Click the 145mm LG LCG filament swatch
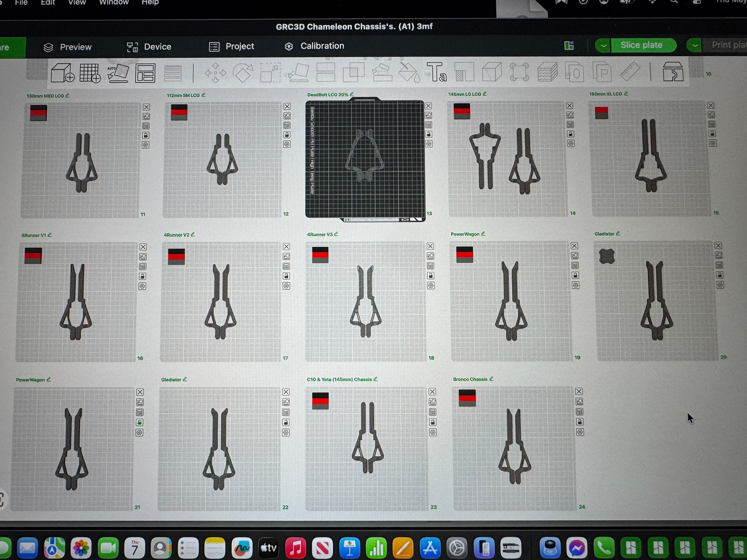 [462, 111]
